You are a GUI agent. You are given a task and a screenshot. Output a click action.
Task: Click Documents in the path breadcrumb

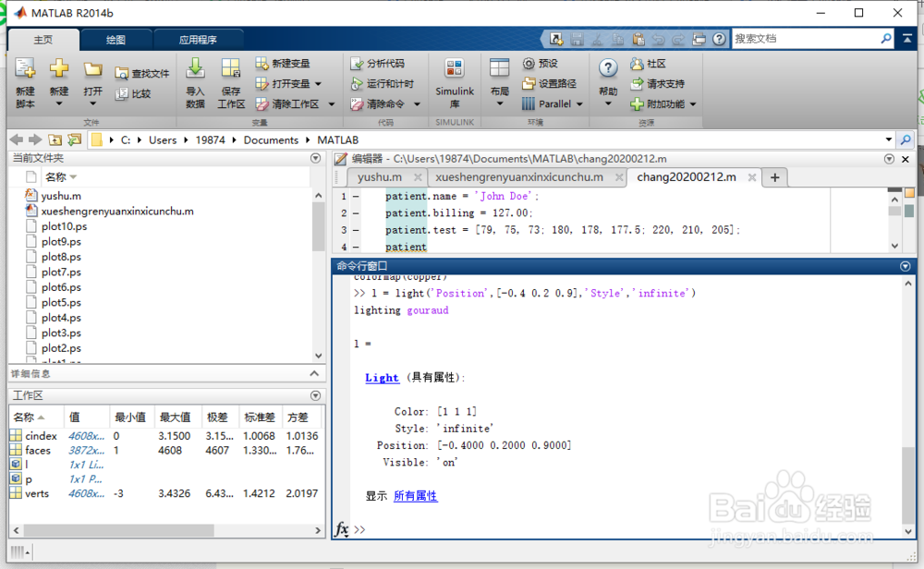coord(271,140)
